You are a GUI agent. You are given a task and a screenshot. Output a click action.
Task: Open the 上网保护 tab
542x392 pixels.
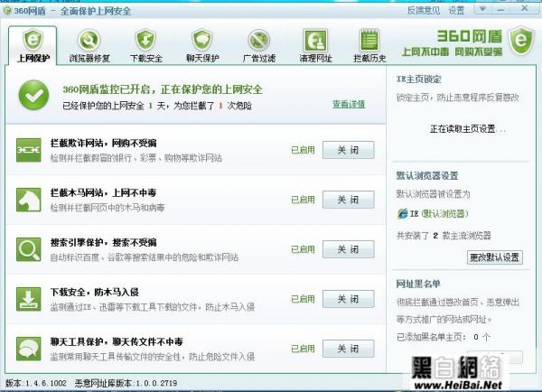click(x=33, y=46)
